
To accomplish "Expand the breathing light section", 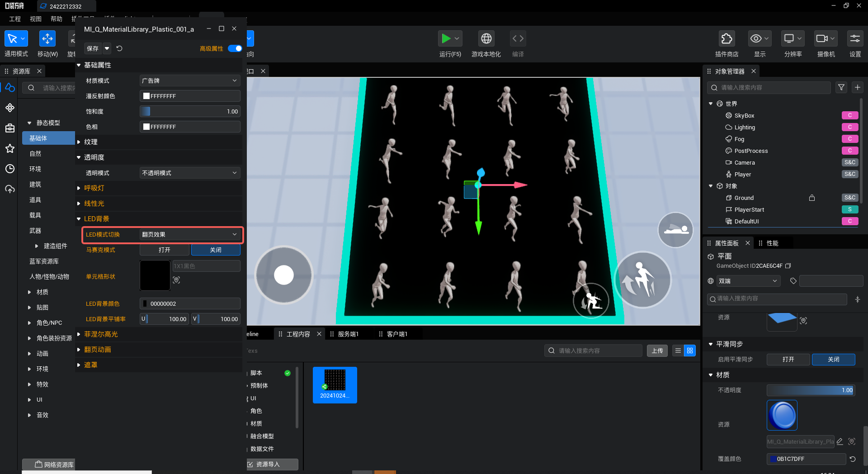I will tap(79, 188).
